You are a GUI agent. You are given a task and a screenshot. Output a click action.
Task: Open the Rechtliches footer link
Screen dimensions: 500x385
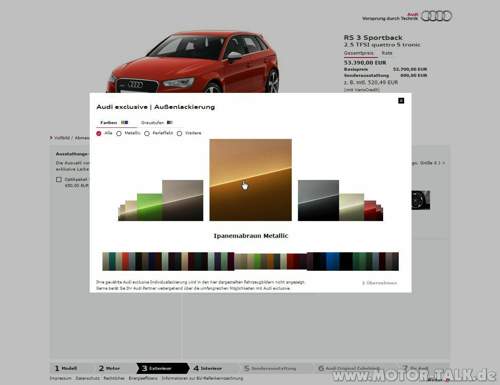[x=114, y=378]
